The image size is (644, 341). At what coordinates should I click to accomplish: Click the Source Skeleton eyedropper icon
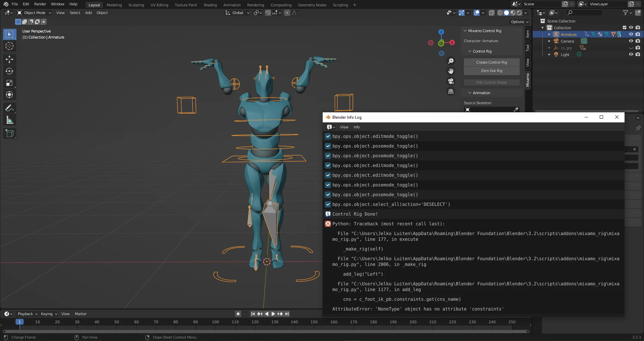[516, 110]
